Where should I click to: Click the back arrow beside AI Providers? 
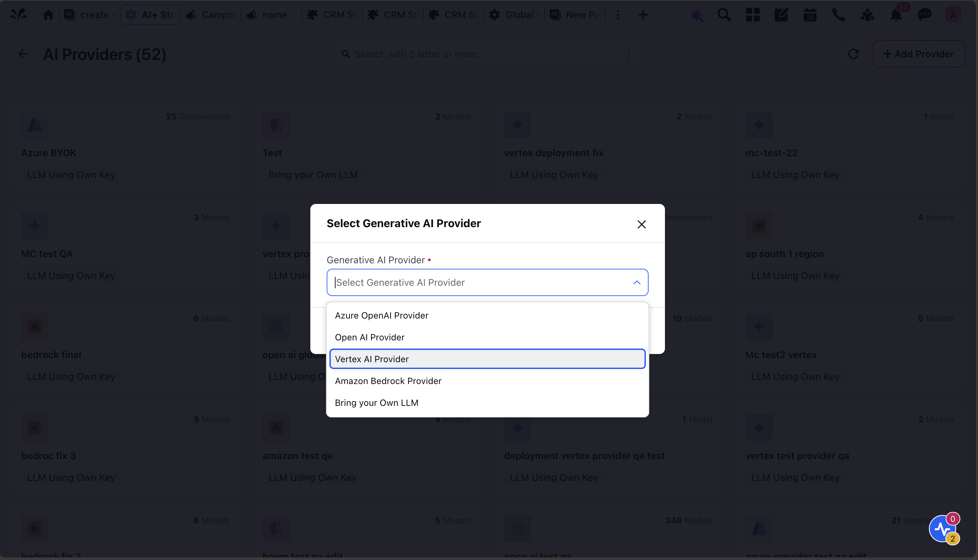pyautogui.click(x=24, y=54)
